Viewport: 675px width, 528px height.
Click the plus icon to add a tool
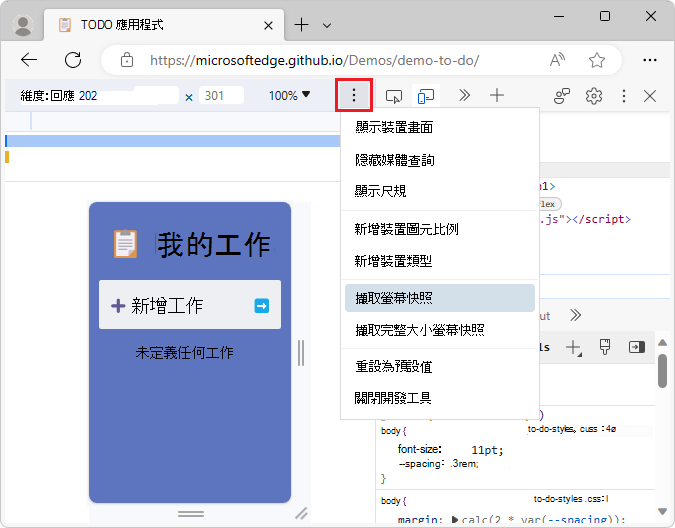click(x=497, y=95)
